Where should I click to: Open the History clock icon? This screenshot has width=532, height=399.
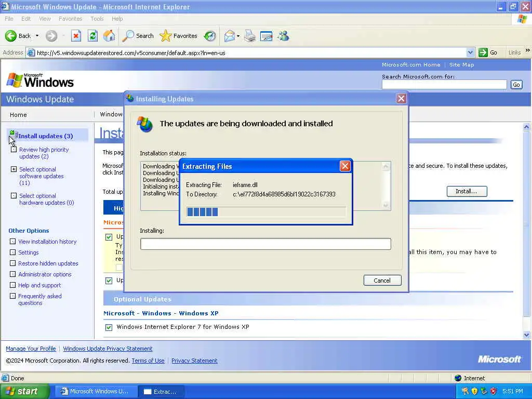[210, 36]
